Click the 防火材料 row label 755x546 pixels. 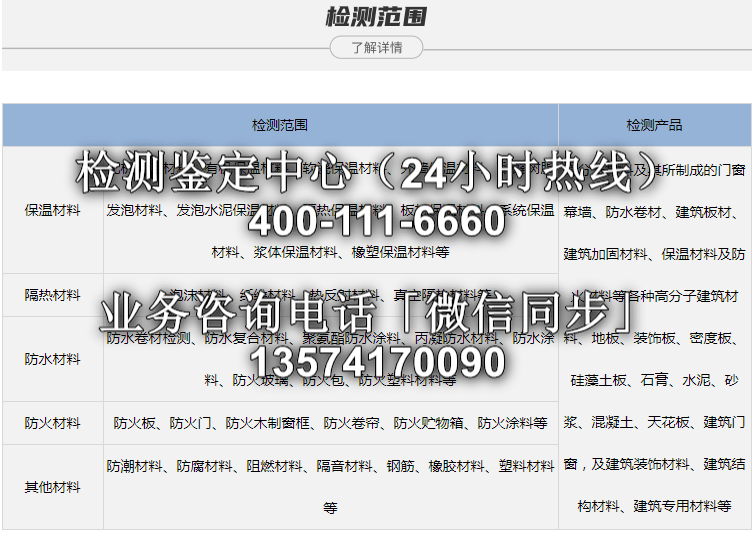(53, 423)
